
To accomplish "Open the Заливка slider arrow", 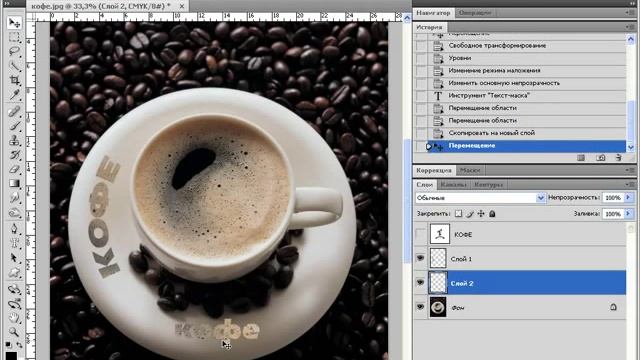I will tap(628, 213).
